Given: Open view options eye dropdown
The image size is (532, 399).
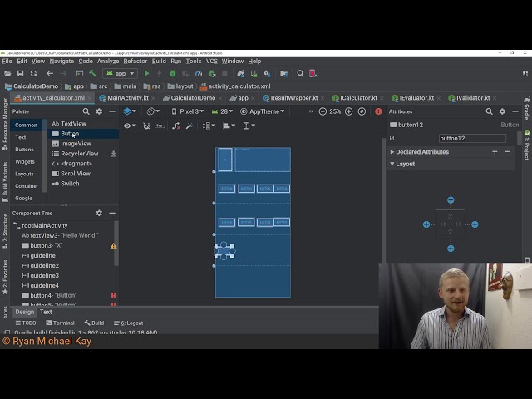Looking at the screenshot, I should [x=130, y=126].
